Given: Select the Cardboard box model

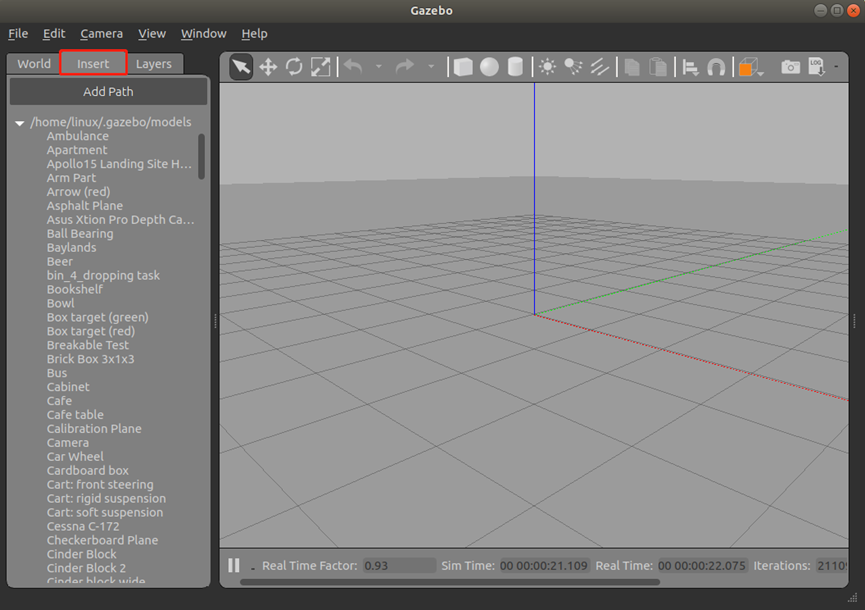Looking at the screenshot, I should [x=88, y=470].
